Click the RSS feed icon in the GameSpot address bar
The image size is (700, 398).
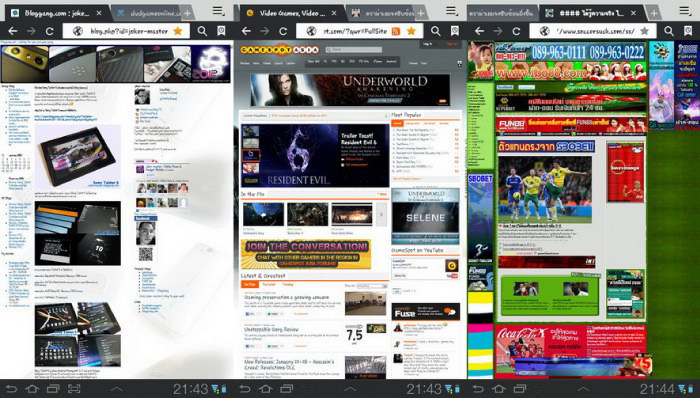click(x=396, y=31)
